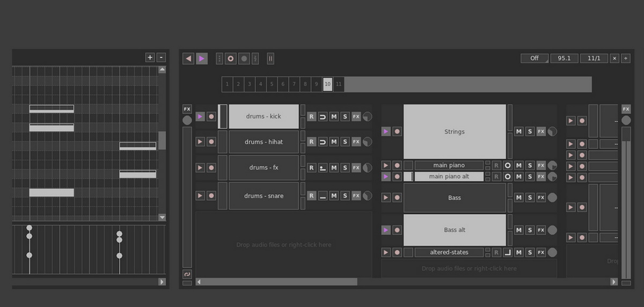Adjust drums - kick volume knob
This screenshot has height=307, width=644.
tap(367, 116)
